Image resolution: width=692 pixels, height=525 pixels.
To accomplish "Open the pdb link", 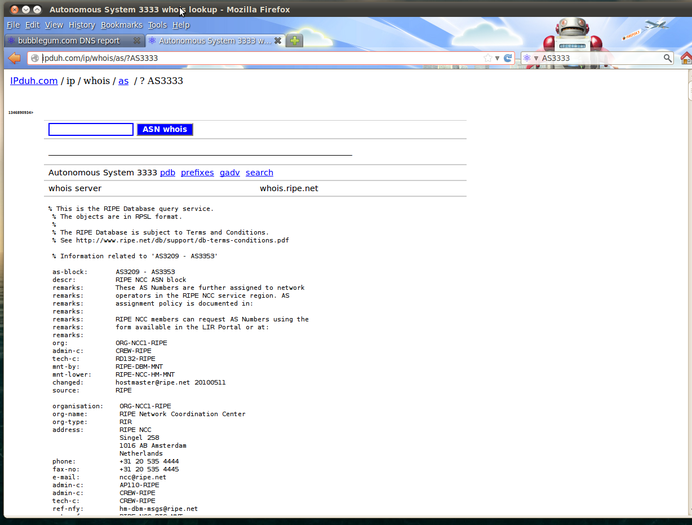I will click(167, 172).
